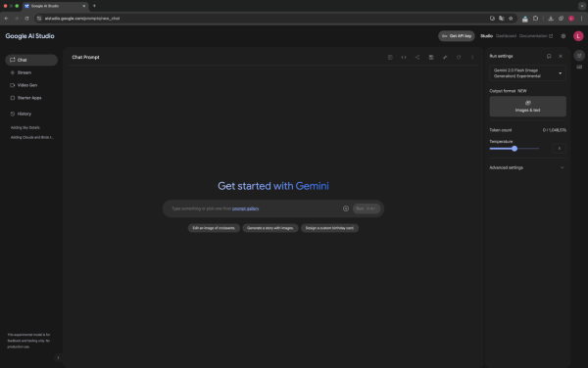The image size is (588, 368).
Task: Click the icon left of Run settings close
Action: pyautogui.click(x=549, y=56)
